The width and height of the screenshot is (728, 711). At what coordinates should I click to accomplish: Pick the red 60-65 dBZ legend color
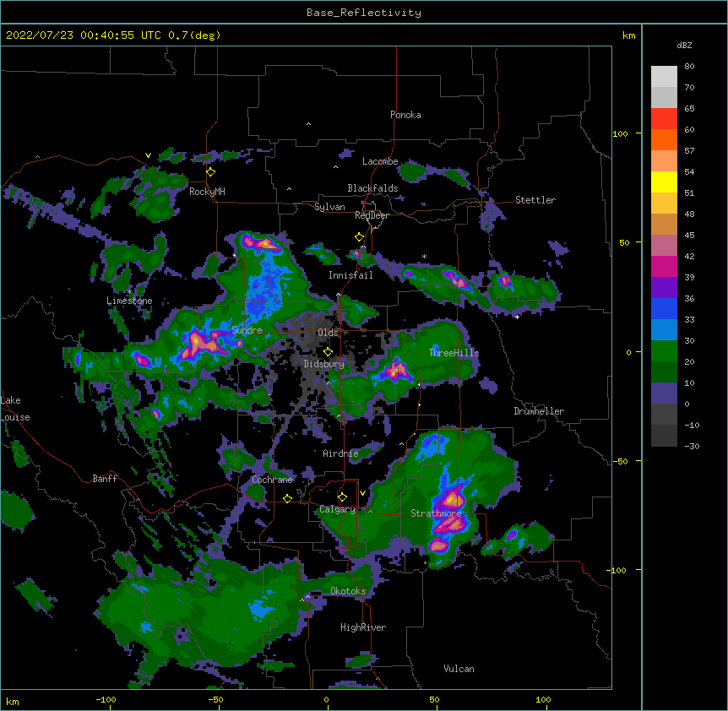[x=664, y=118]
